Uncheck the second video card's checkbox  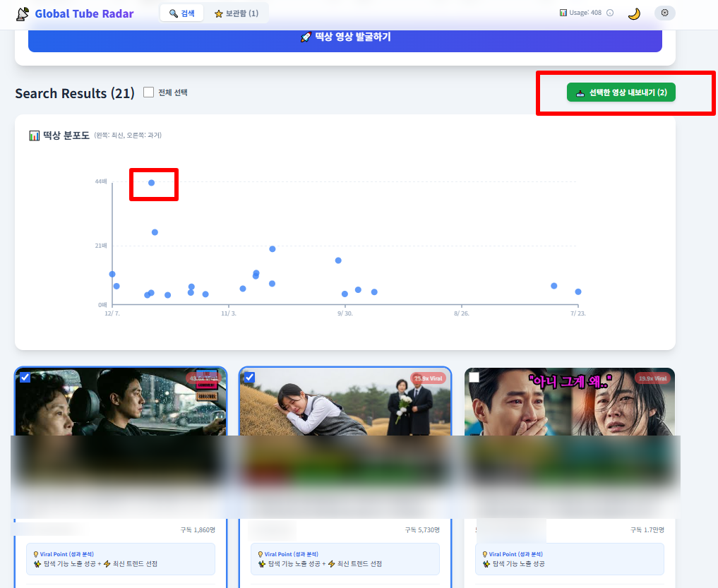click(x=249, y=378)
